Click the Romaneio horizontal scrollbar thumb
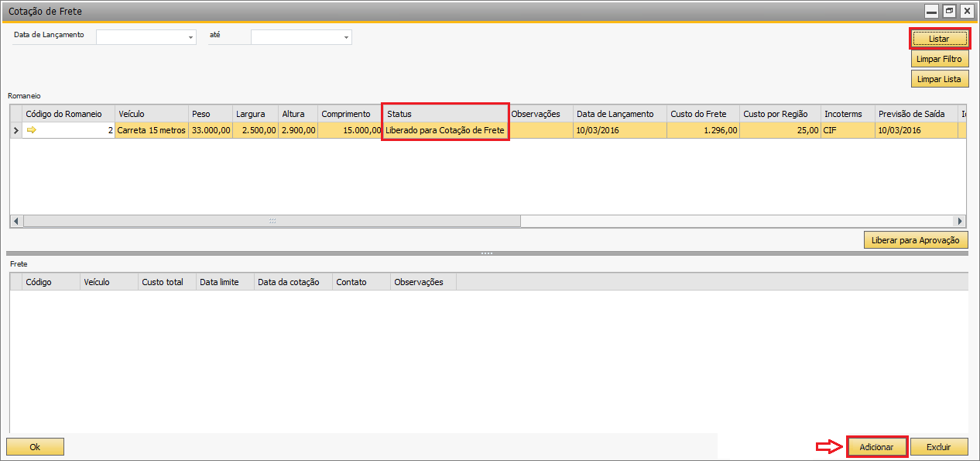This screenshot has height=461, width=980. point(272,221)
